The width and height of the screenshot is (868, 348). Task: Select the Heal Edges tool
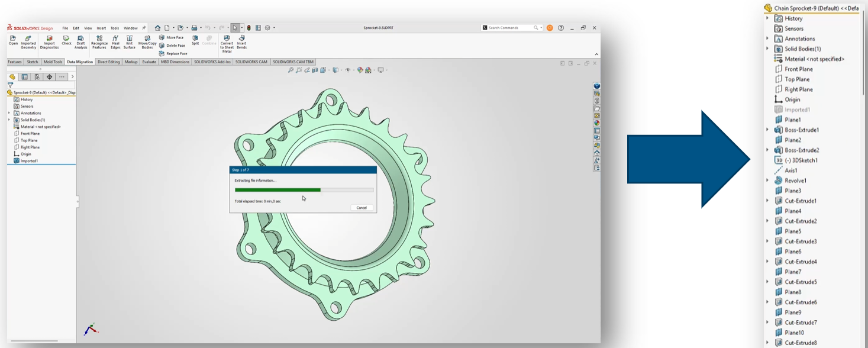[x=115, y=41]
